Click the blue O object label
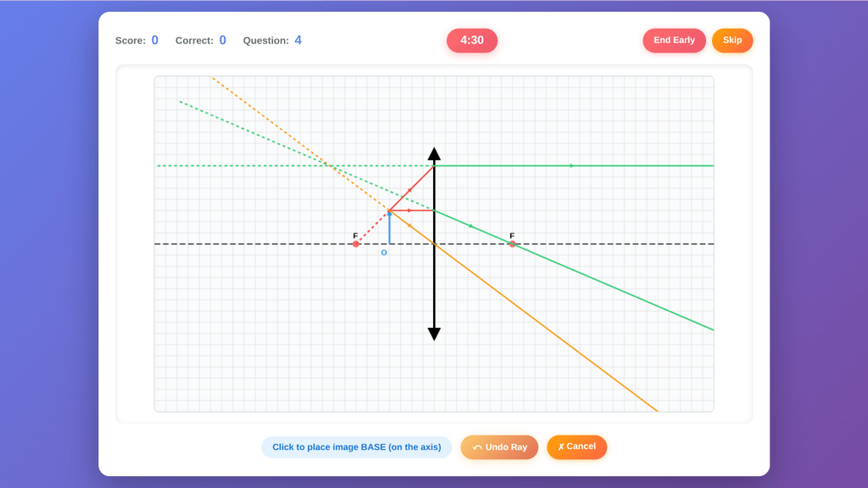The height and width of the screenshot is (488, 868). pyautogui.click(x=384, y=252)
